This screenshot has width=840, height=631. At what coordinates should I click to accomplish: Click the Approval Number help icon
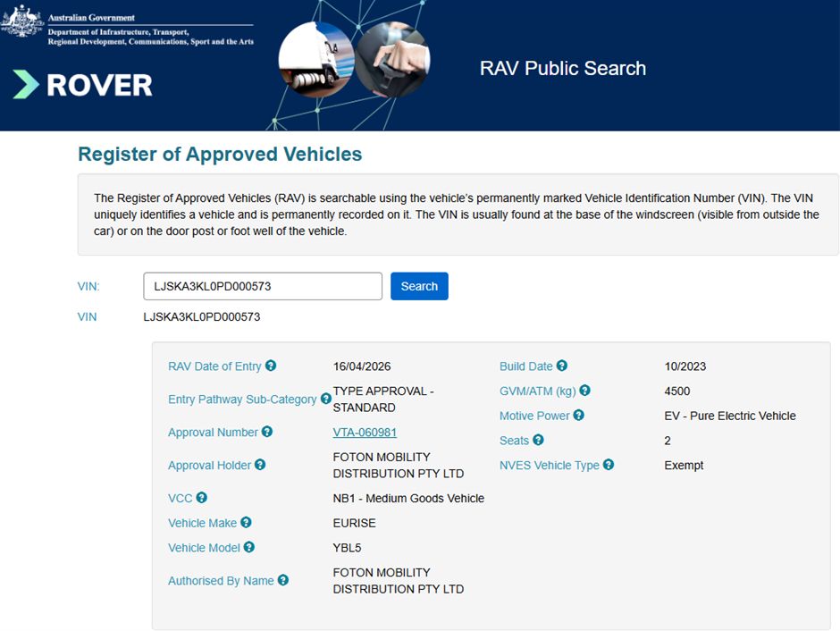267,432
